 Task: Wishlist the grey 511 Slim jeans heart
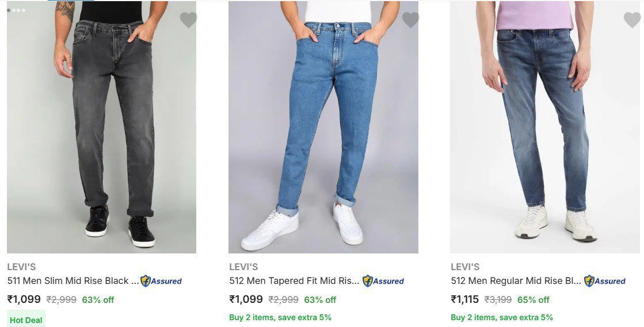coord(188,20)
